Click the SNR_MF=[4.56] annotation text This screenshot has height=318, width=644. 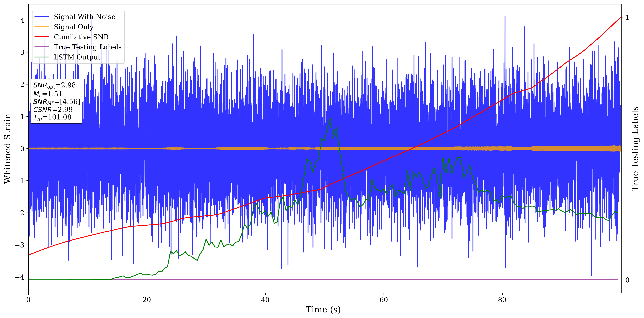56,102
